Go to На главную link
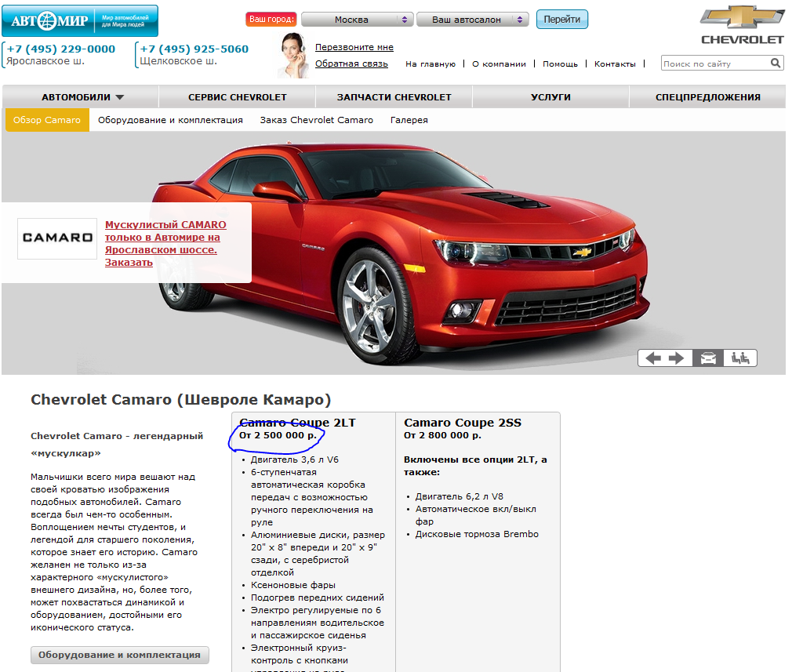 pos(431,64)
